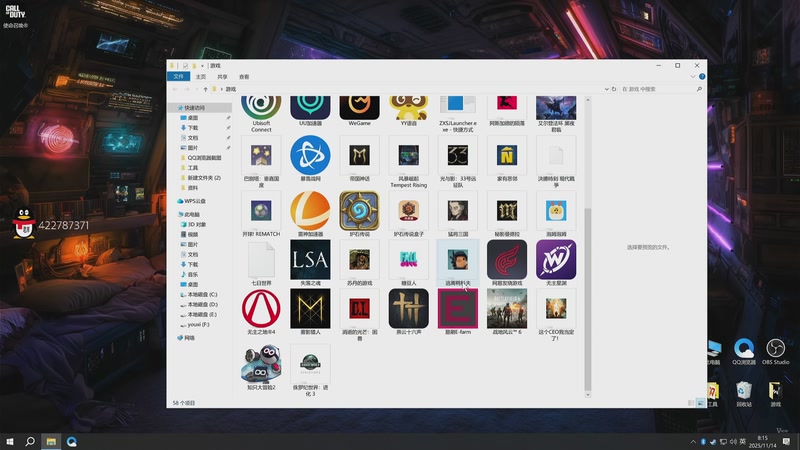
Task: Expand the ribbon with the chevron
Action: point(692,77)
